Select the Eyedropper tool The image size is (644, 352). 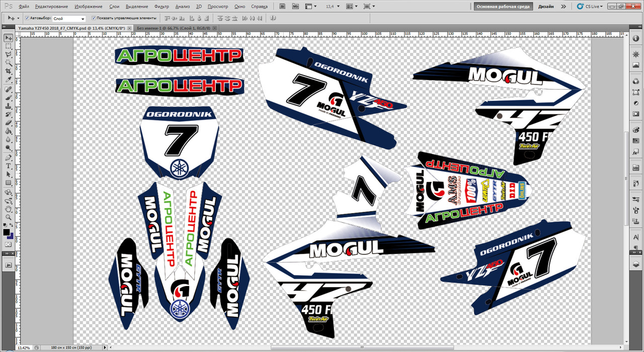[9, 80]
